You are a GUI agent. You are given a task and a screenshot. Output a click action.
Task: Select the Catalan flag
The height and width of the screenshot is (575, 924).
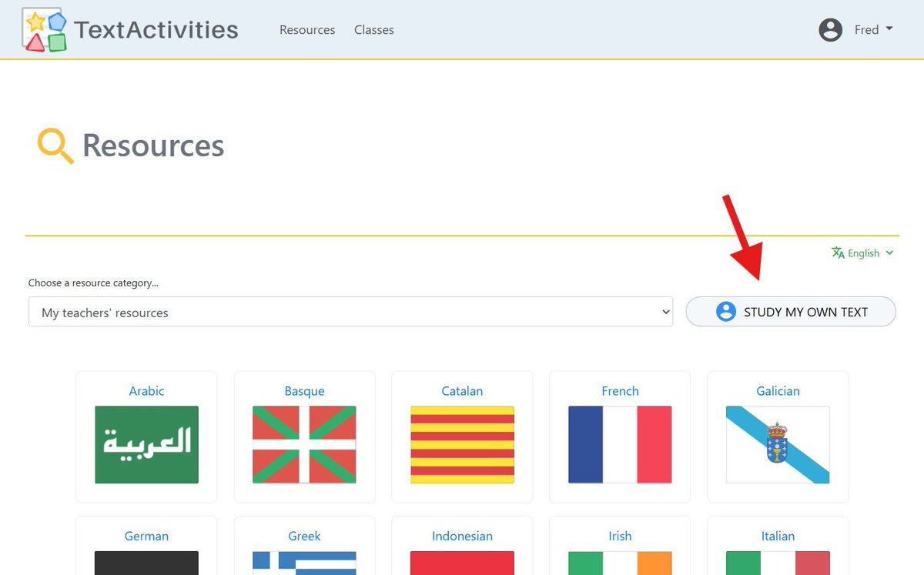[x=462, y=444]
